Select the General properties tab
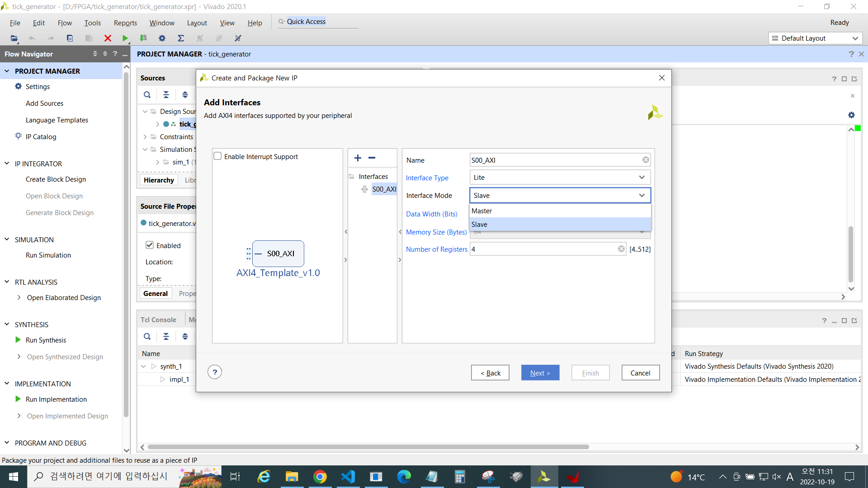 pyautogui.click(x=156, y=293)
